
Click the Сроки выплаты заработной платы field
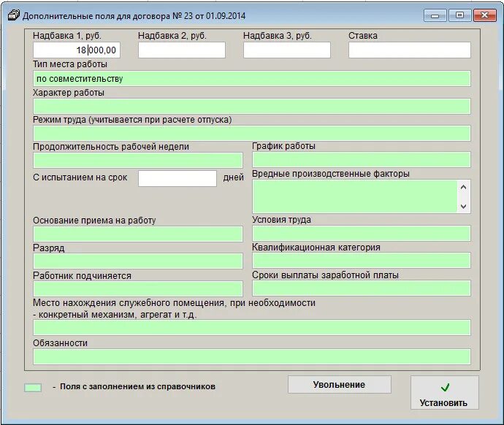pyautogui.click(x=362, y=288)
